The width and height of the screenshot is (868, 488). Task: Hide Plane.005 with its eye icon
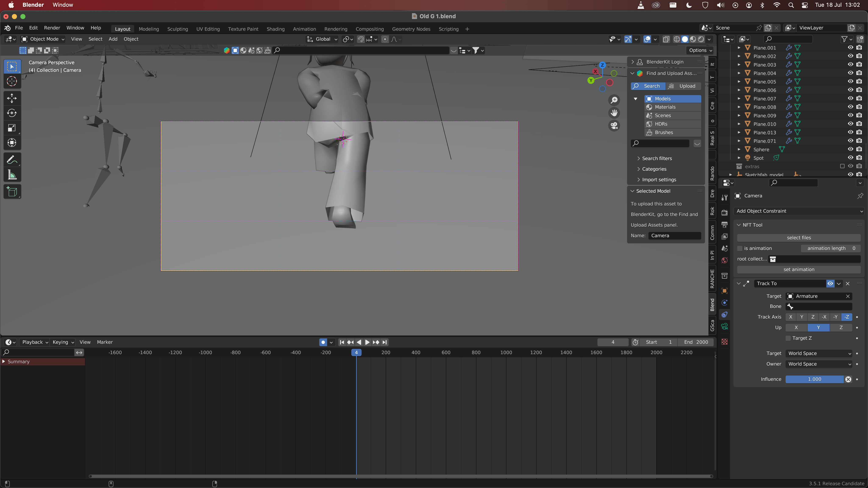tap(850, 82)
